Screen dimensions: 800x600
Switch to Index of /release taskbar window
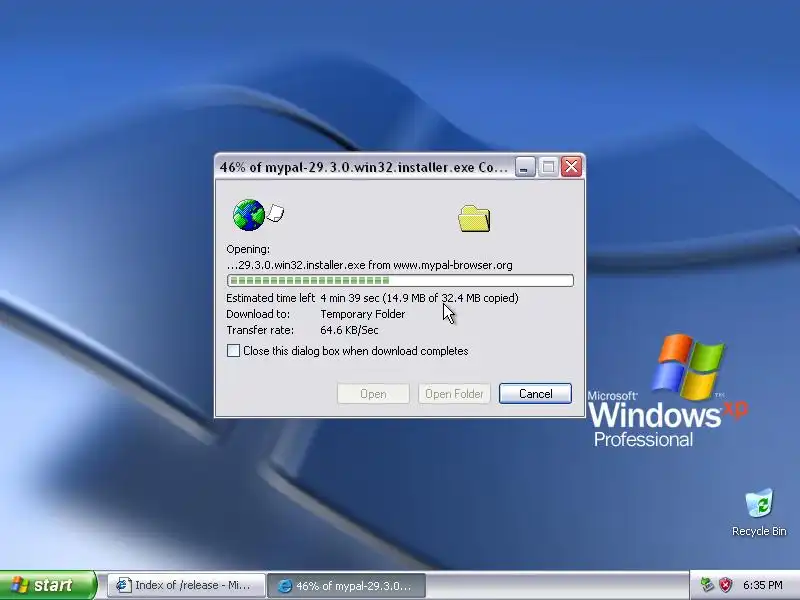186,585
